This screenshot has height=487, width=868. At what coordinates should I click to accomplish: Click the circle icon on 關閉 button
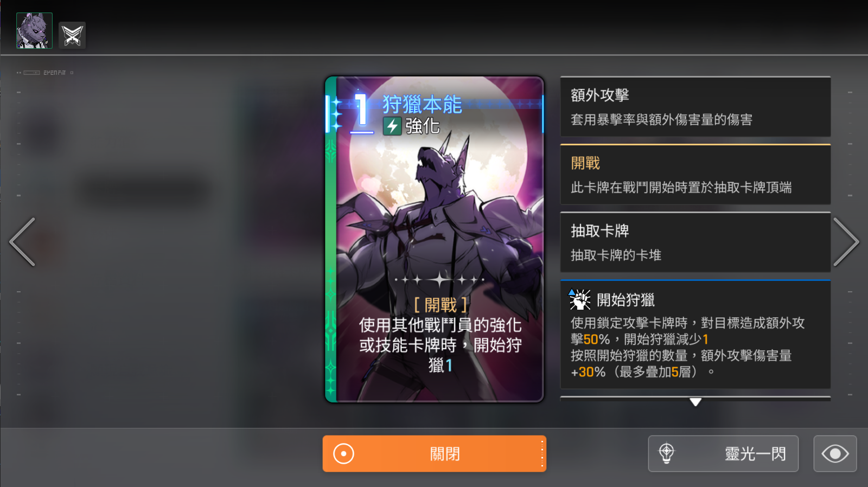(x=343, y=453)
